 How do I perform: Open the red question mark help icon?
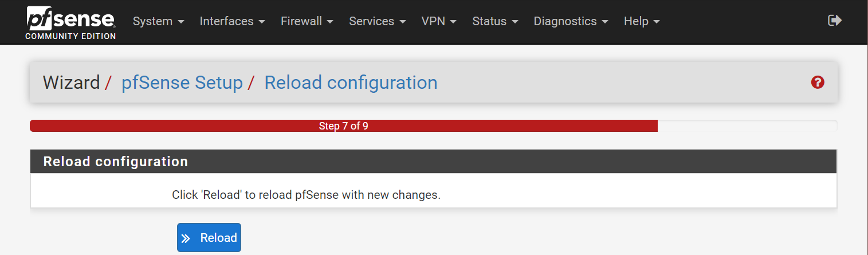coord(818,83)
